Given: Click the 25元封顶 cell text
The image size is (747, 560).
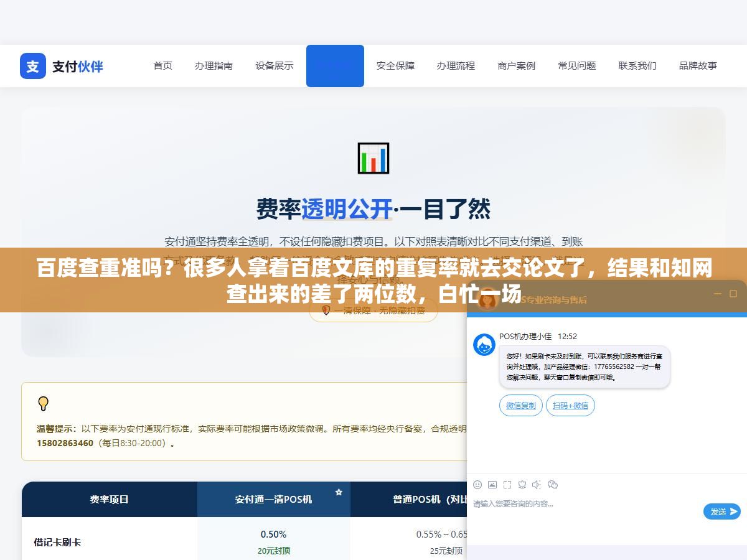Looking at the screenshot, I should coord(446,551).
